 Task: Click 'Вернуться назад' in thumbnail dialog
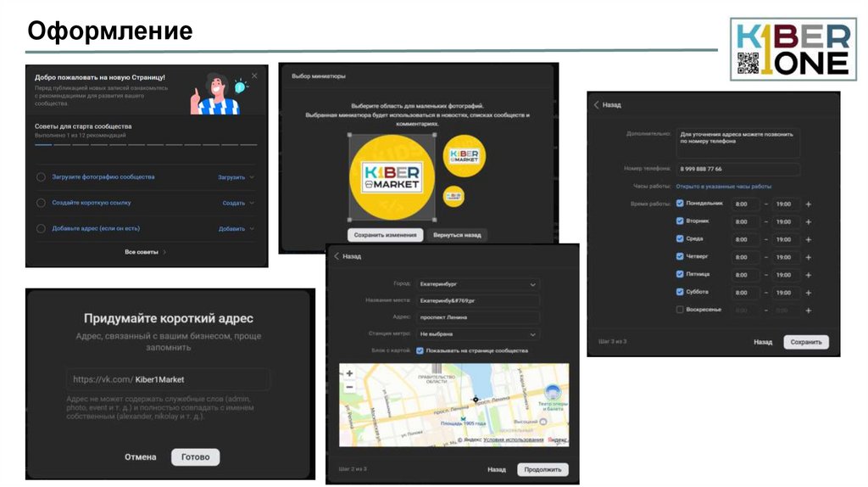pos(457,235)
